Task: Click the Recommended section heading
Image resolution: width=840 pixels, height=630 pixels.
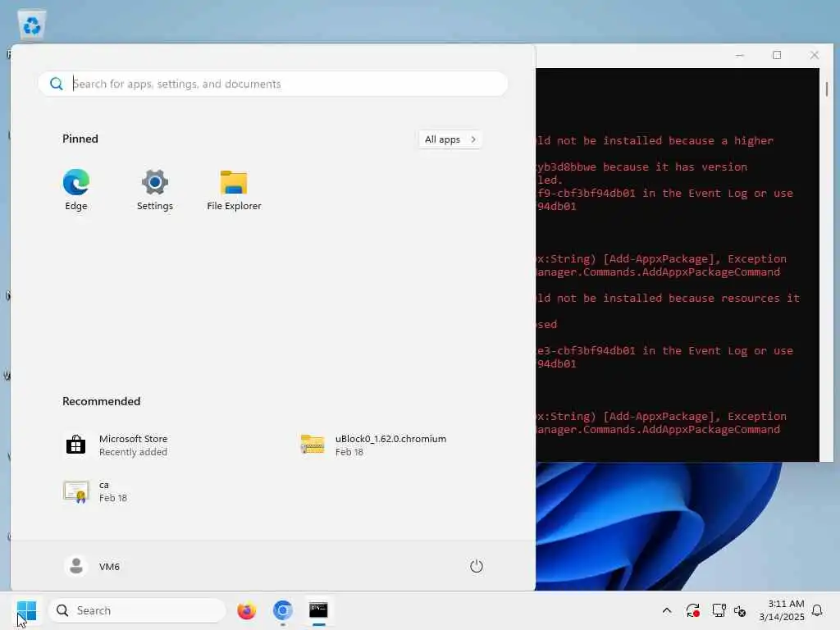Action: [x=101, y=401]
